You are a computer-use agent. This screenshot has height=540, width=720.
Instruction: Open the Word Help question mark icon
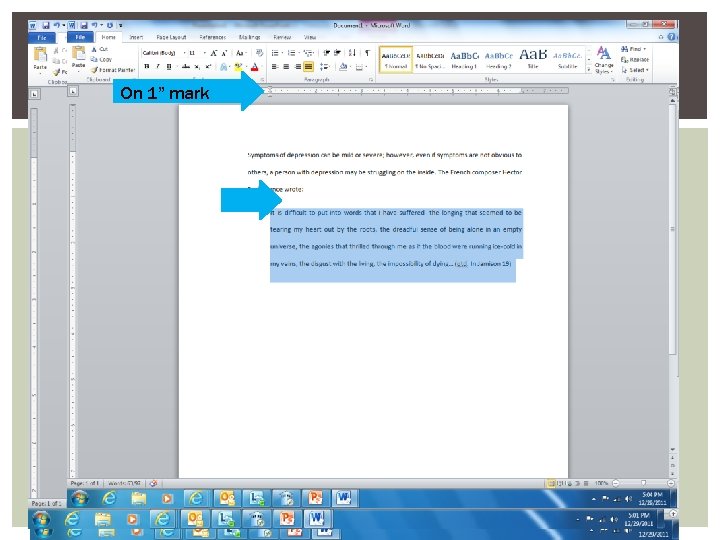click(671, 37)
